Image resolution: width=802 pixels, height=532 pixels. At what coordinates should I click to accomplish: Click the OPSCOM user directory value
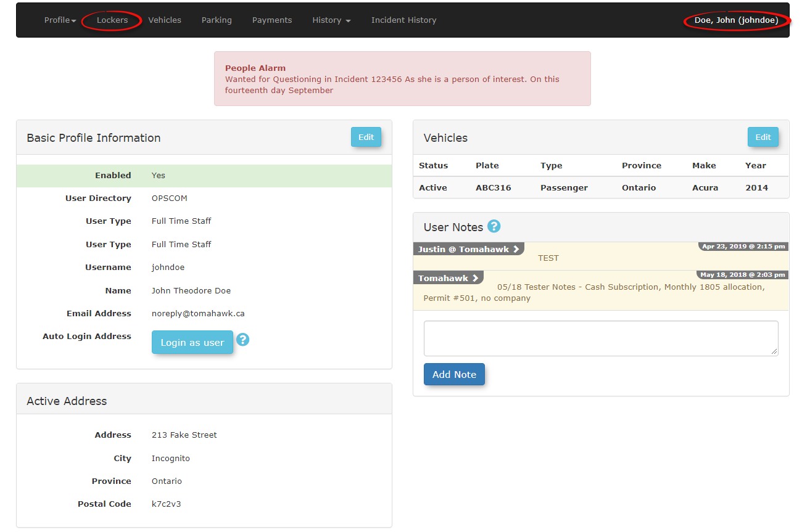[170, 198]
